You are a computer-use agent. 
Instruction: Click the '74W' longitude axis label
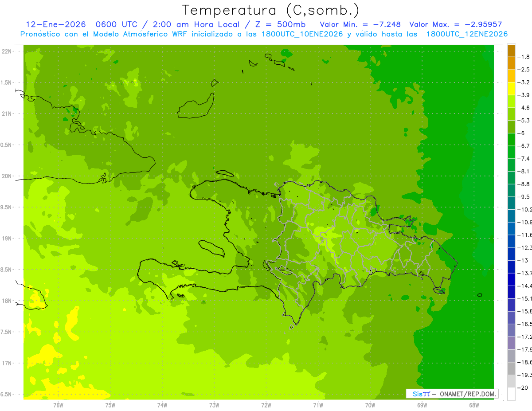tap(162, 405)
